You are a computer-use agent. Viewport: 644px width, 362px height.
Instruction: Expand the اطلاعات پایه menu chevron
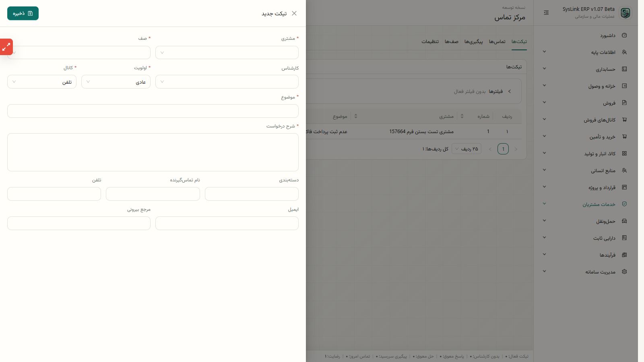click(x=544, y=52)
